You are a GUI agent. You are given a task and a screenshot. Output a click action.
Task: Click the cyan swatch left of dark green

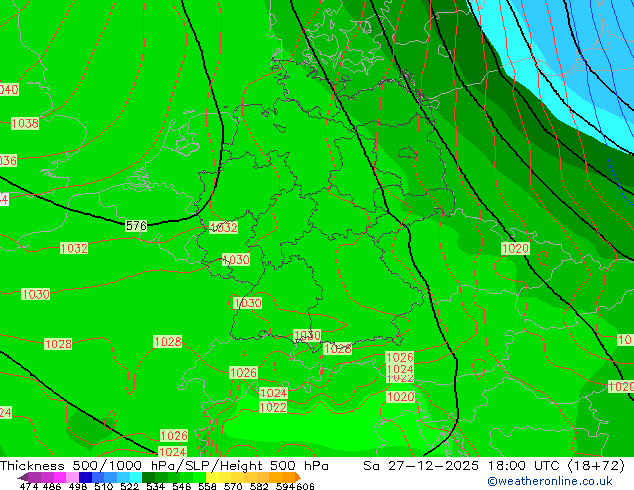click(x=136, y=477)
